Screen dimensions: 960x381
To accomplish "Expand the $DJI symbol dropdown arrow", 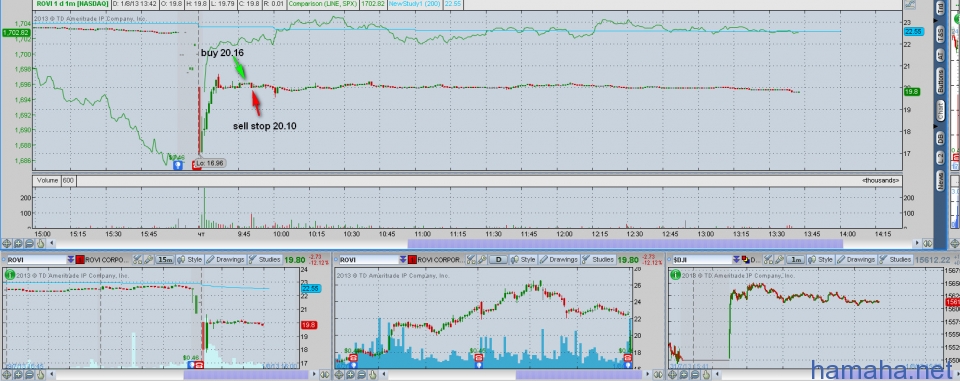I will (x=735, y=260).
